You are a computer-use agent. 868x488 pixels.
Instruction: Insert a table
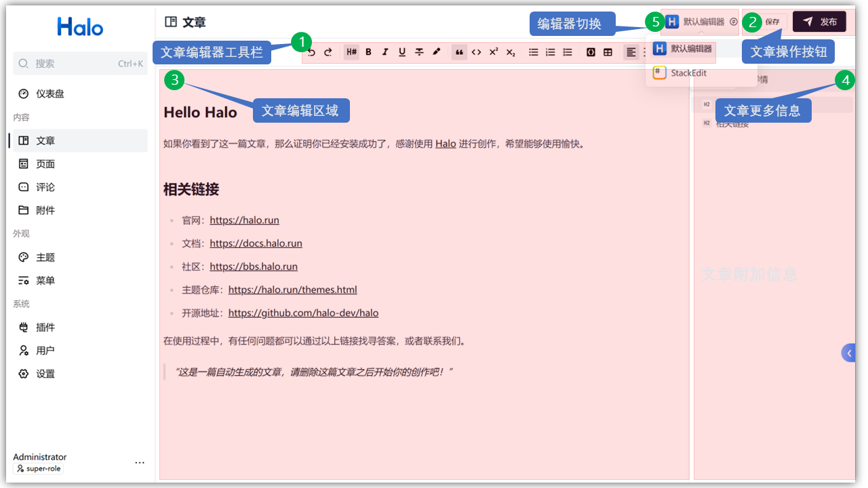(x=608, y=52)
